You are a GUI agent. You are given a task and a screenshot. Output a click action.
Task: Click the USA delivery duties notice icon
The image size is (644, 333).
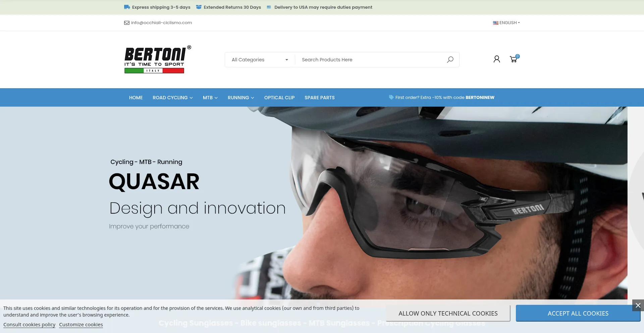pyautogui.click(x=269, y=7)
